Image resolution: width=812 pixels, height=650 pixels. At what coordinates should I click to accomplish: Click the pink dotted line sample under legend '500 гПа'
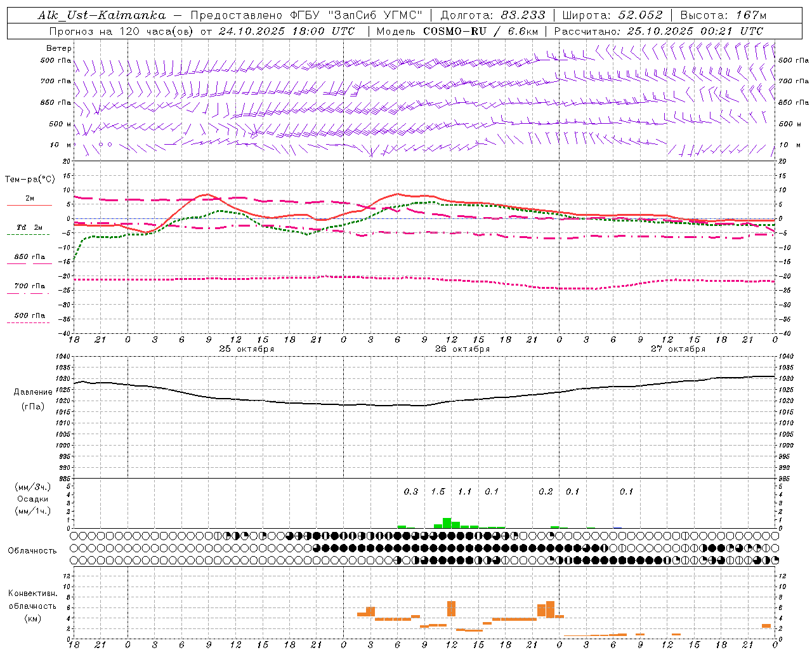pos(28,323)
